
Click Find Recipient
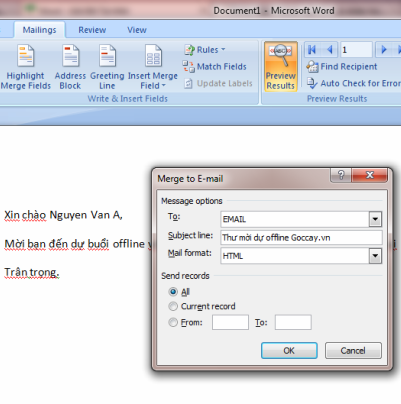(342, 67)
